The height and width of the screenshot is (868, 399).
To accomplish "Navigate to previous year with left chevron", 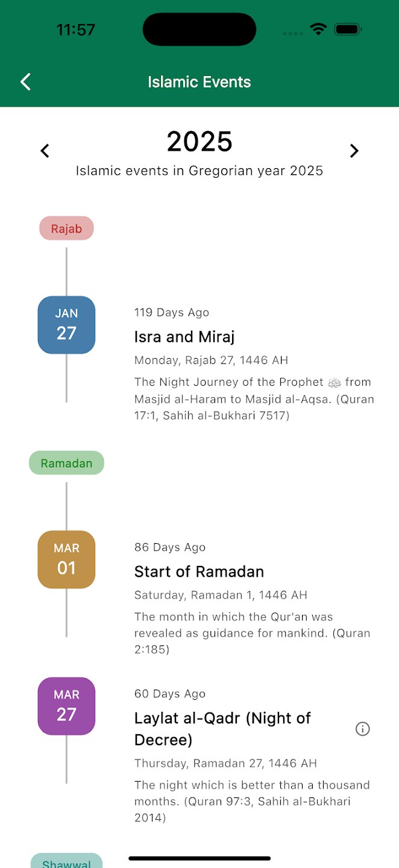I will (45, 151).
